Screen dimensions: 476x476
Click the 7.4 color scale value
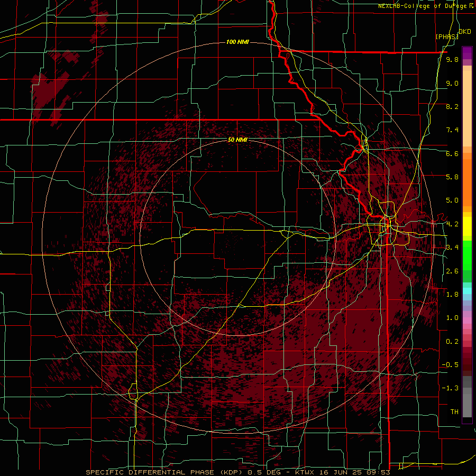pos(452,130)
